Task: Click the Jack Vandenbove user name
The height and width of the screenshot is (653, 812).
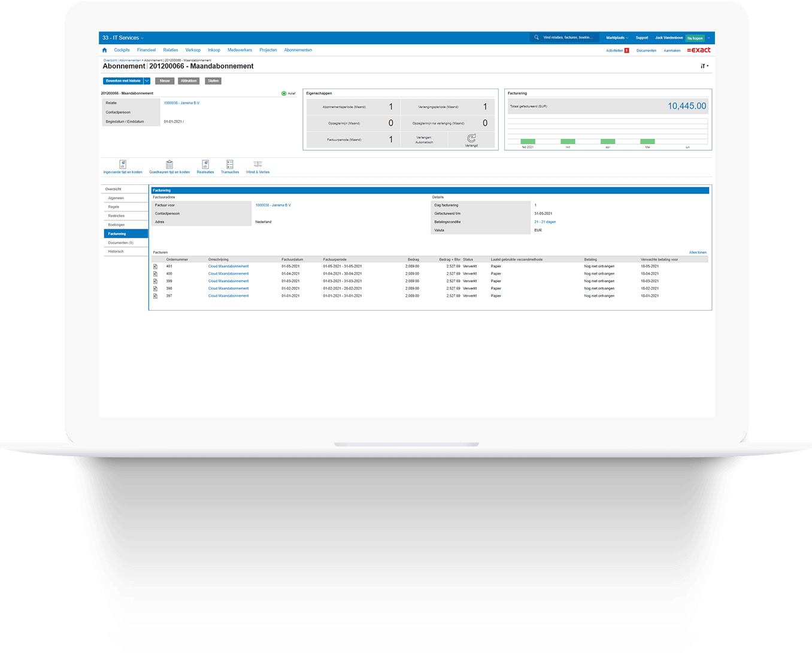Action: [x=669, y=38]
